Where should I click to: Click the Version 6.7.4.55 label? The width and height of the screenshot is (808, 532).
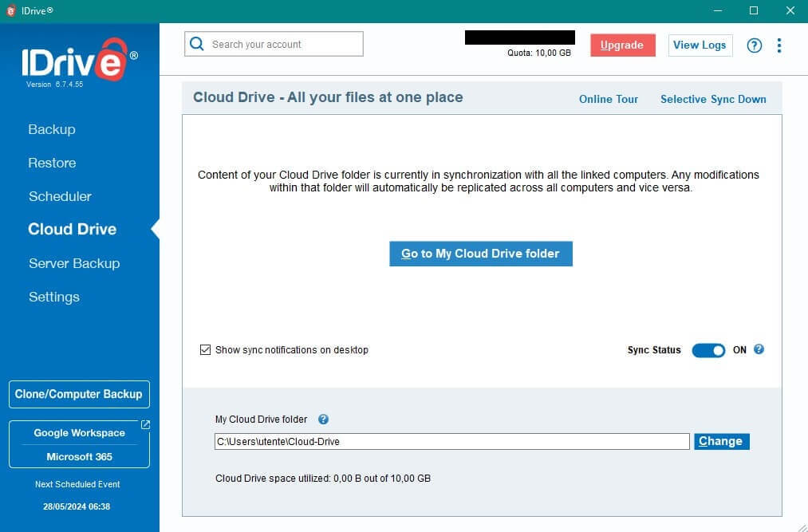coord(54,84)
